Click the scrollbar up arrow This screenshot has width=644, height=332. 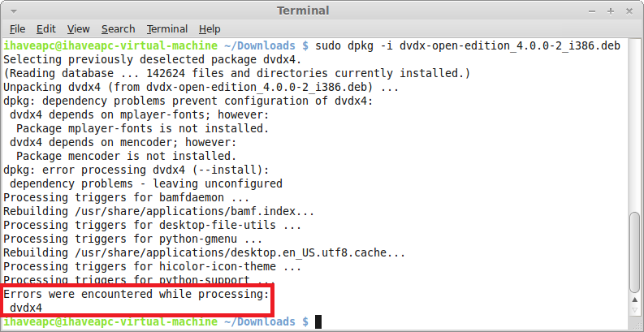(x=635, y=301)
